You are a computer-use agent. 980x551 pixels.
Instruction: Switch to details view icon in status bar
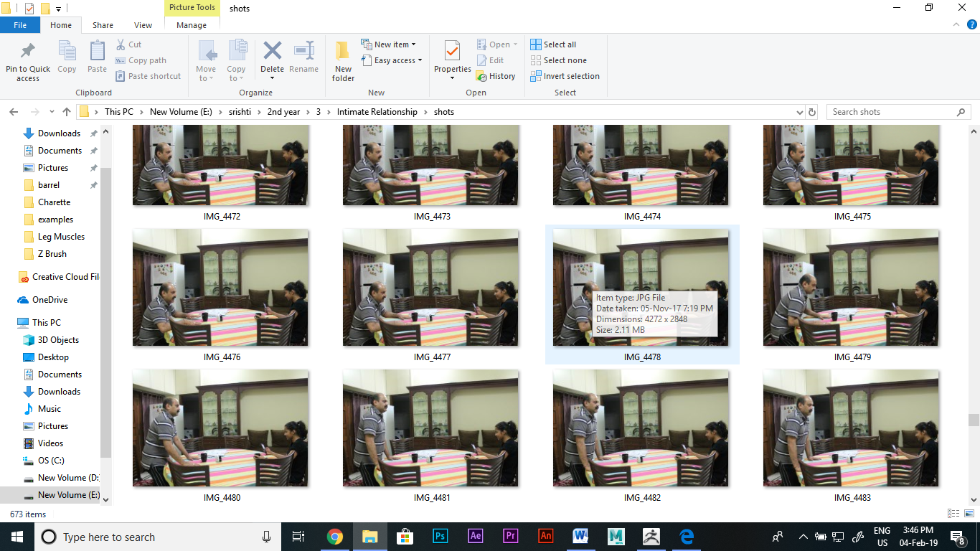[x=953, y=514]
